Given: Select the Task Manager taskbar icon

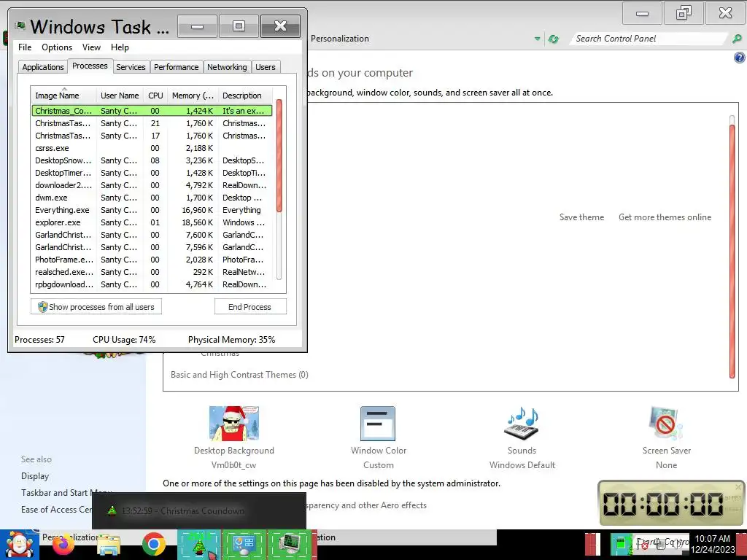Looking at the screenshot, I should point(290,545).
